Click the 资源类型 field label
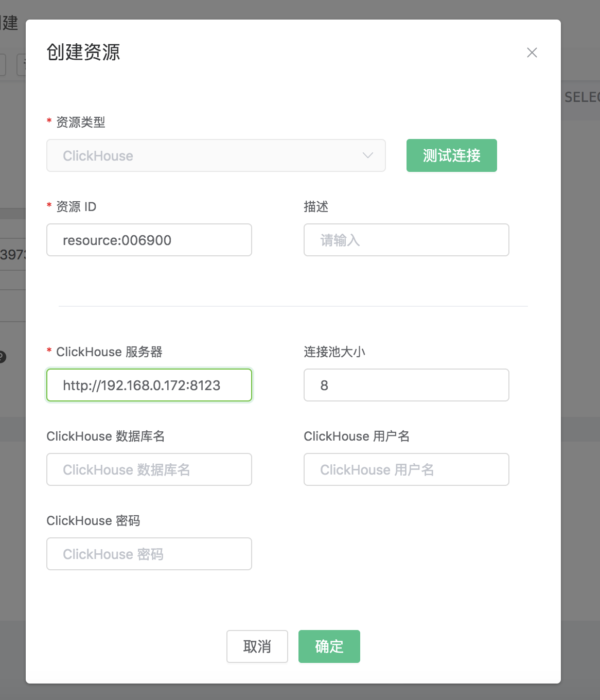Image resolution: width=600 pixels, height=700 pixels. click(80, 122)
